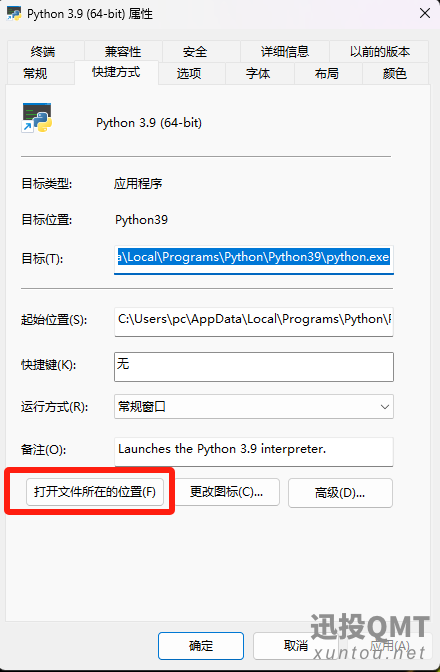Switch to the 颜色 tab
Image resolution: width=440 pixels, height=672 pixels.
click(395, 73)
